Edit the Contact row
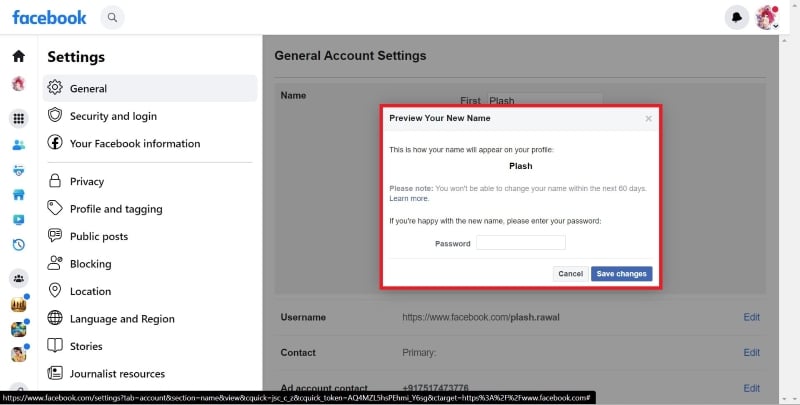Viewport: 800px width, 405px height. click(752, 352)
